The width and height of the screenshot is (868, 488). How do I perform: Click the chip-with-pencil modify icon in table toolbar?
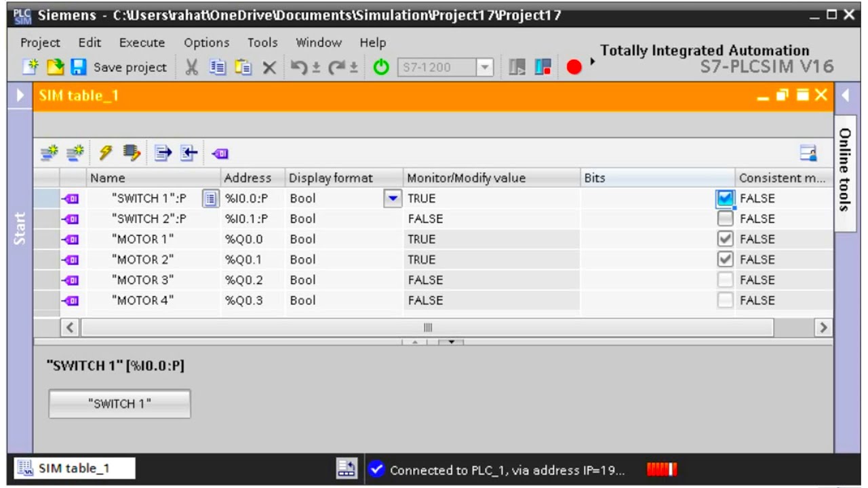pyautogui.click(x=131, y=154)
